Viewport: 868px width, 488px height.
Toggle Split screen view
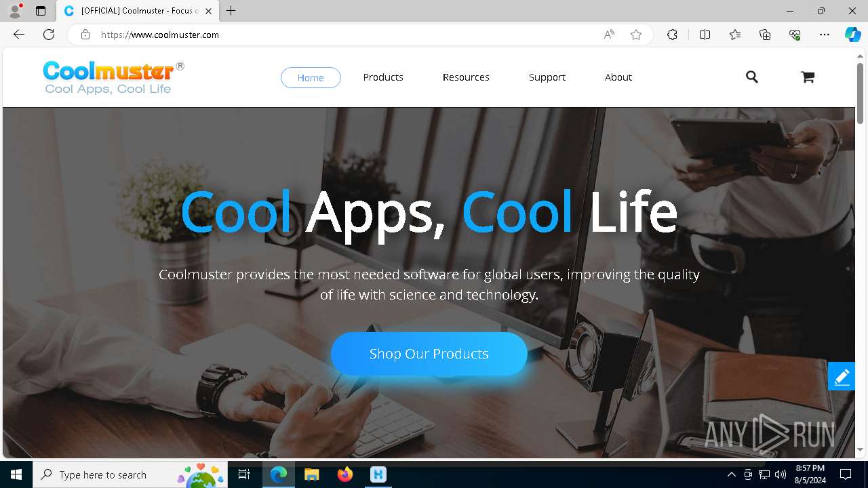click(x=705, y=35)
